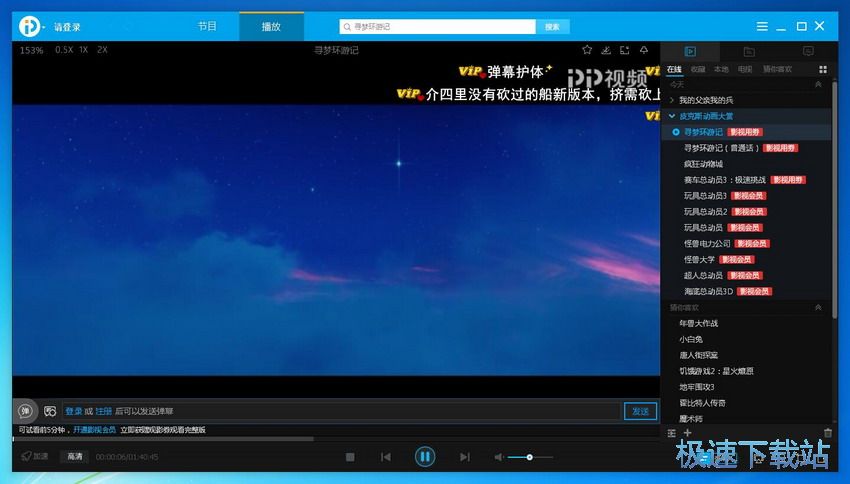Toggle the 弹 danmaku switch
This screenshot has width=850, height=484.
pos(25,411)
